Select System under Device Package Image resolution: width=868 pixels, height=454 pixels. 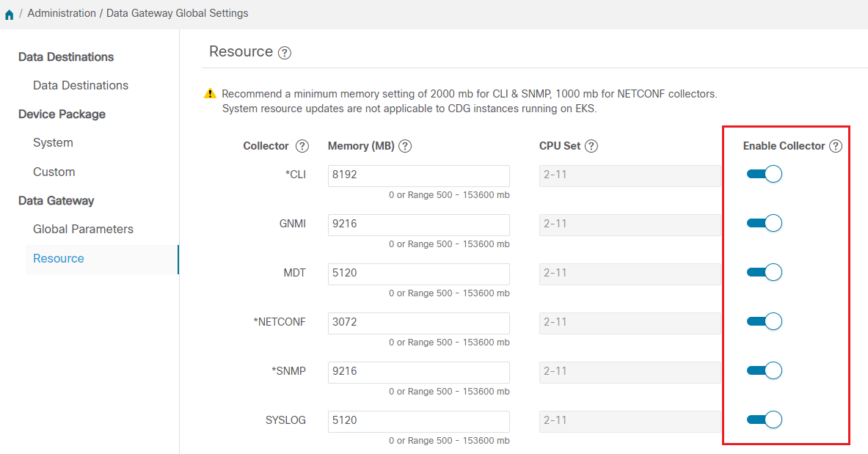53,143
